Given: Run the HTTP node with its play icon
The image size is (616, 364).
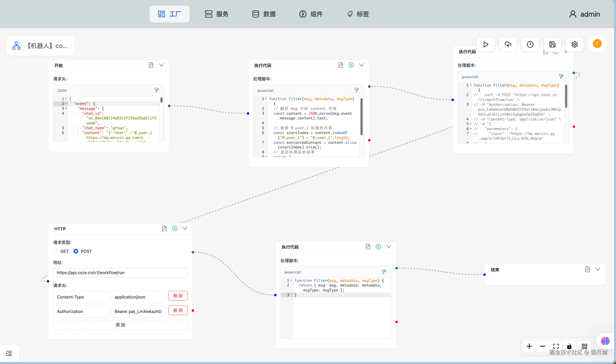Looking at the screenshot, I should point(175,229).
